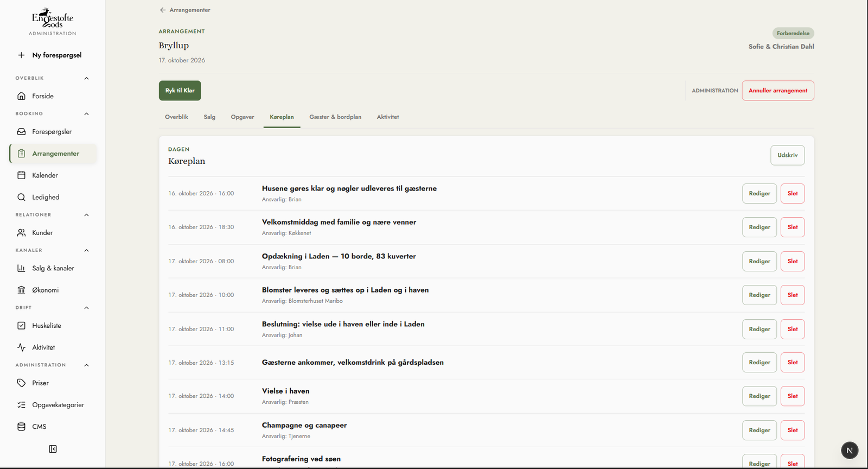Delete the Velkomstmiddag entry
868x469 pixels.
click(x=793, y=227)
